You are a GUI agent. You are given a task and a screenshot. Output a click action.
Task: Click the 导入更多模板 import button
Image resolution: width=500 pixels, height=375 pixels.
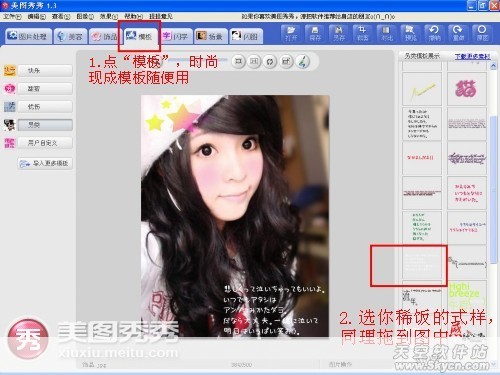(x=45, y=163)
